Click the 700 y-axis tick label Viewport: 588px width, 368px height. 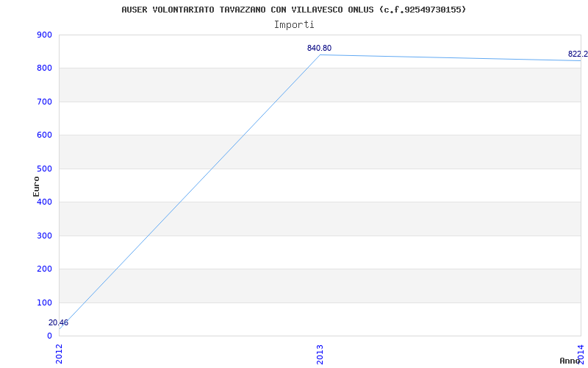(x=44, y=102)
